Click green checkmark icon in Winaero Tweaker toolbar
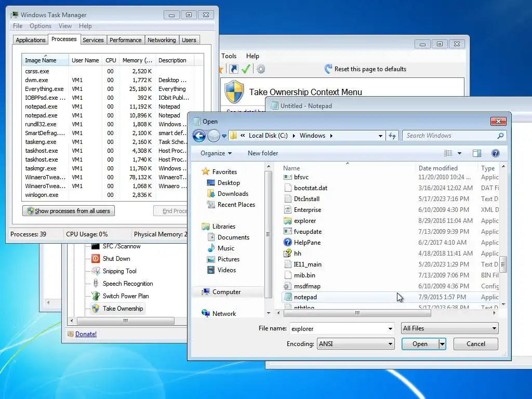Screen dimensions: 532x399 point(246,69)
